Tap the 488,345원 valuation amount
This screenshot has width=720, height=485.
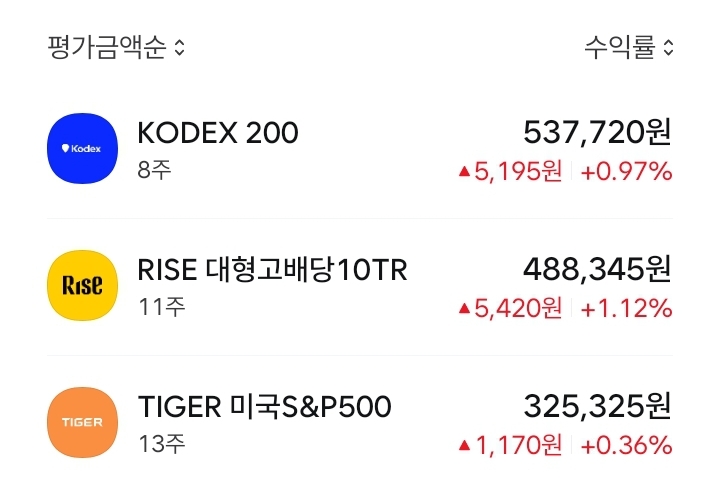click(x=597, y=268)
